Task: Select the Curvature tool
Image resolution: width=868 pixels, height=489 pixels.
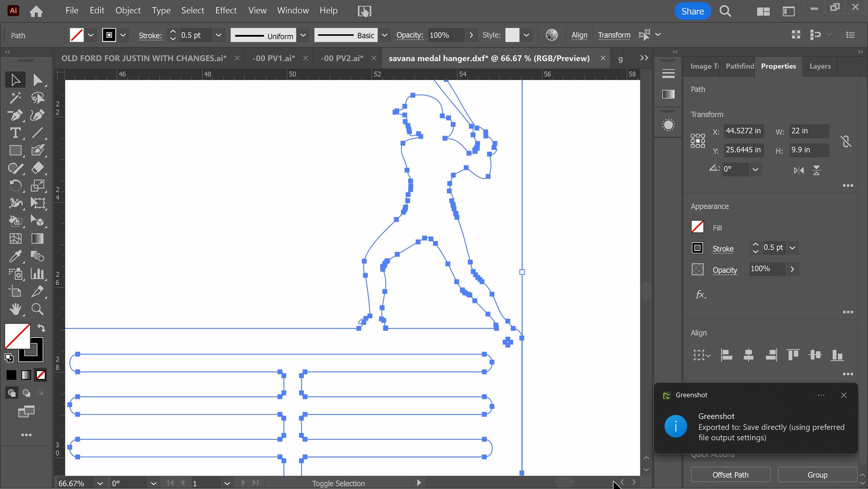Action: coord(37,115)
